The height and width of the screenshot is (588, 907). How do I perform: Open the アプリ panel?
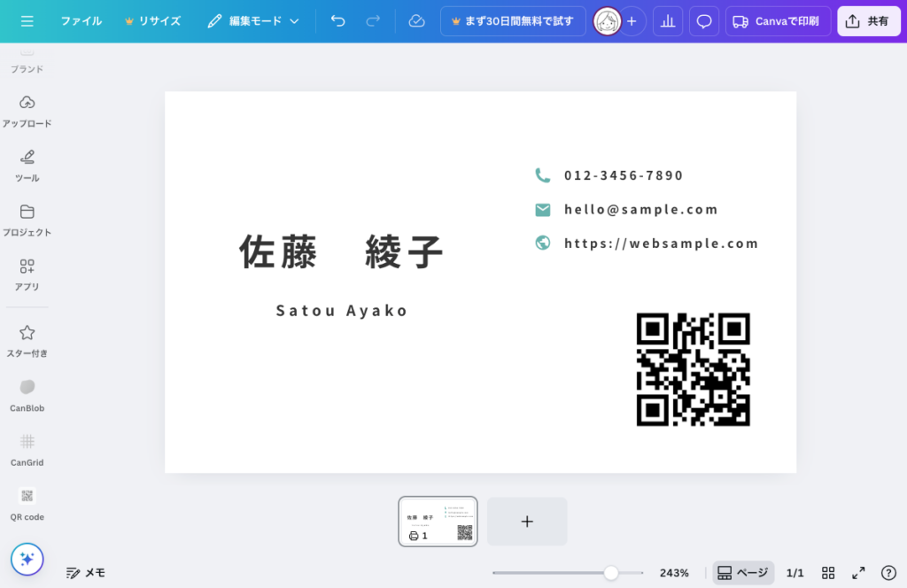point(27,275)
